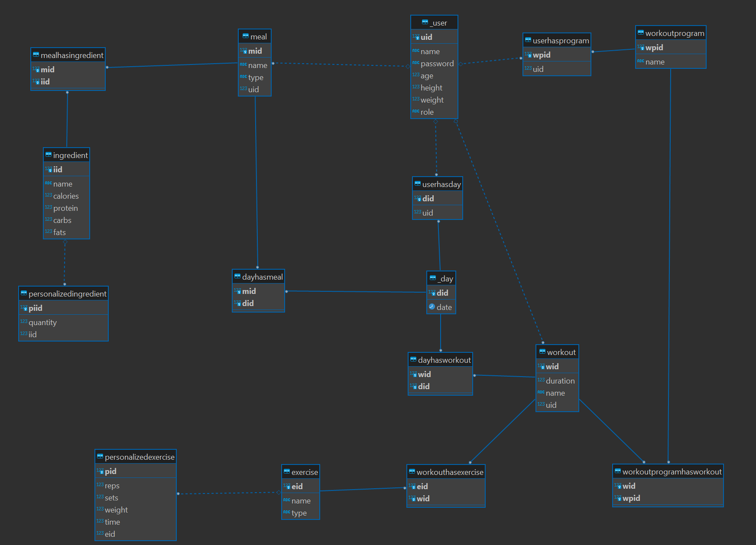Select the duration column in workout table
756x545 pixels.
tap(560, 381)
